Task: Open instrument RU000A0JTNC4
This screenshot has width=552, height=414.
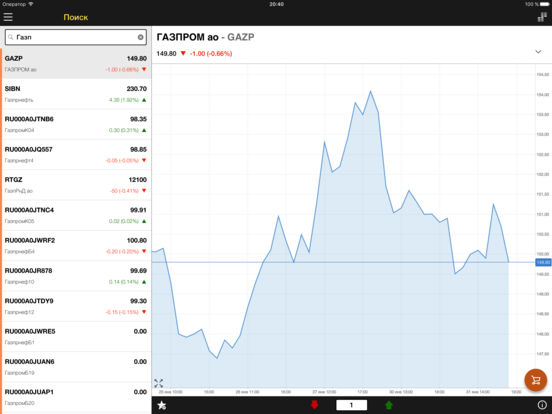Action: click(x=76, y=215)
